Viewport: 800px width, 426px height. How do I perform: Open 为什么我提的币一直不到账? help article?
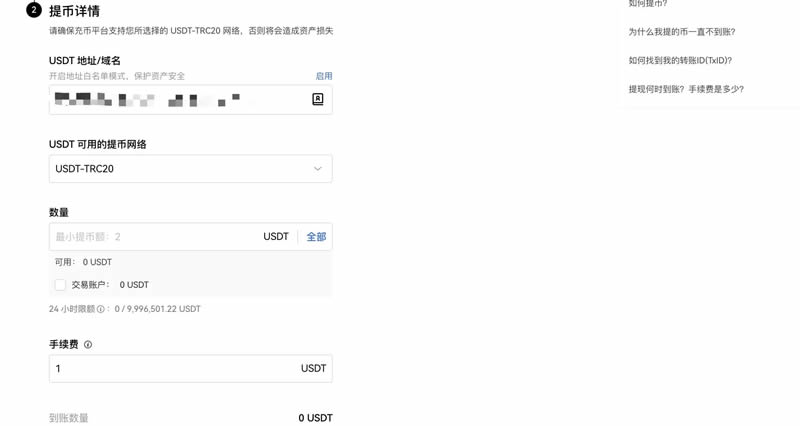point(682,32)
